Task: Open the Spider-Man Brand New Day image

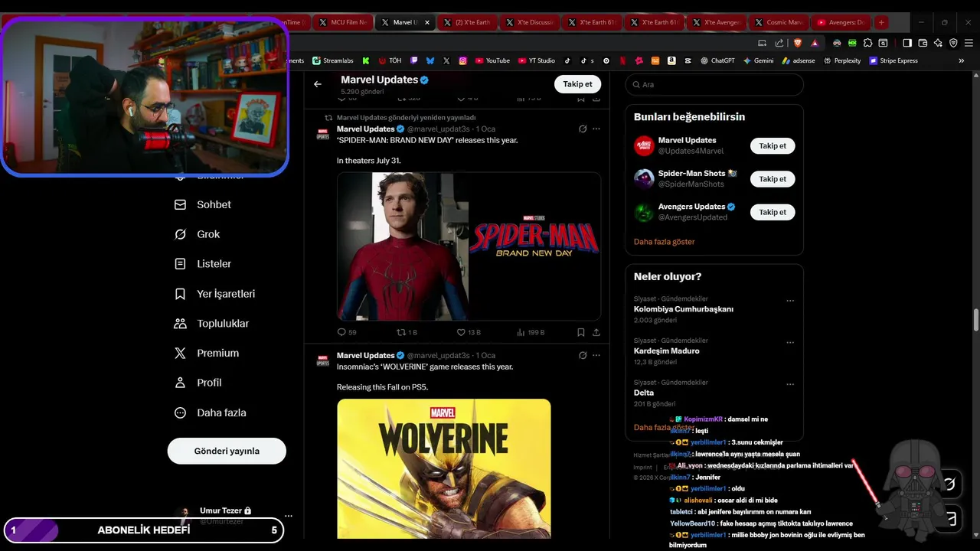Action: [x=469, y=246]
